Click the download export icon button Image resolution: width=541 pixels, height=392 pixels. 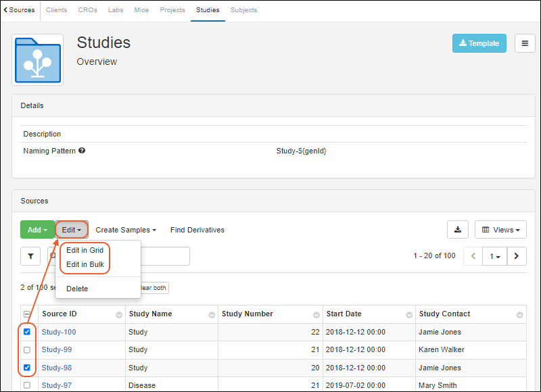pyautogui.click(x=458, y=230)
